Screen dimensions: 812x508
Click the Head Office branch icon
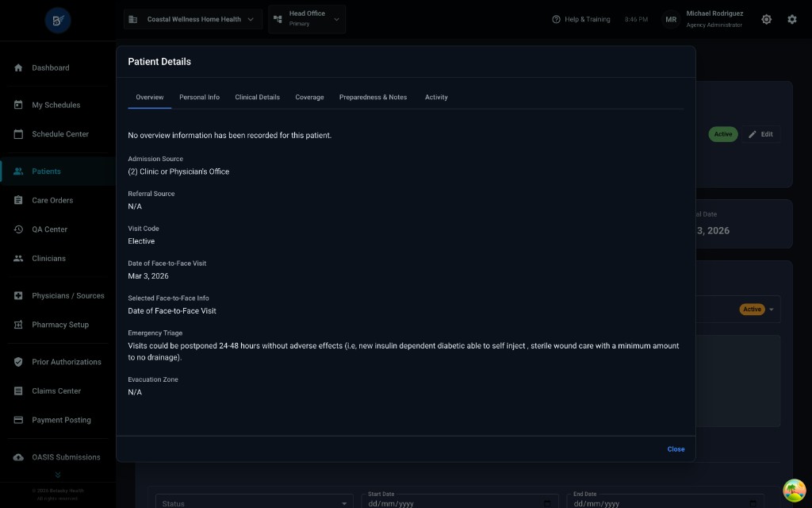278,19
